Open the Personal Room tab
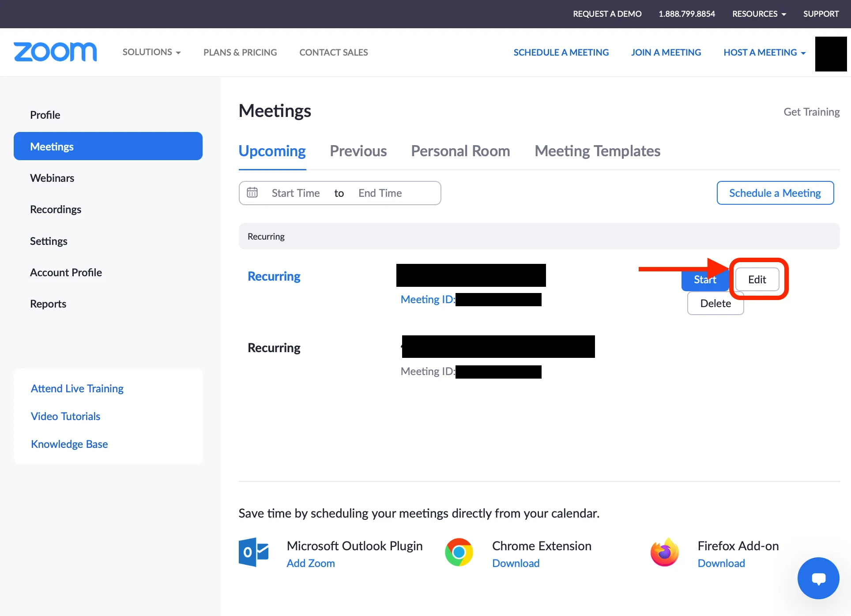The width and height of the screenshot is (851, 616). tap(460, 151)
